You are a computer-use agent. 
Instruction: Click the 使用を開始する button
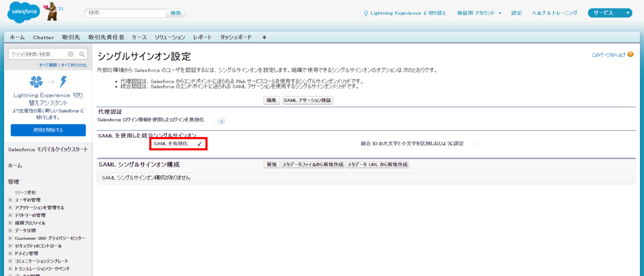(x=48, y=130)
